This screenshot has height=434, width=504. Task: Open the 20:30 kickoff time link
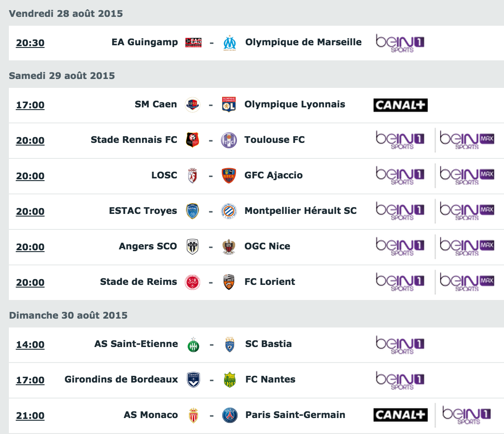(30, 43)
